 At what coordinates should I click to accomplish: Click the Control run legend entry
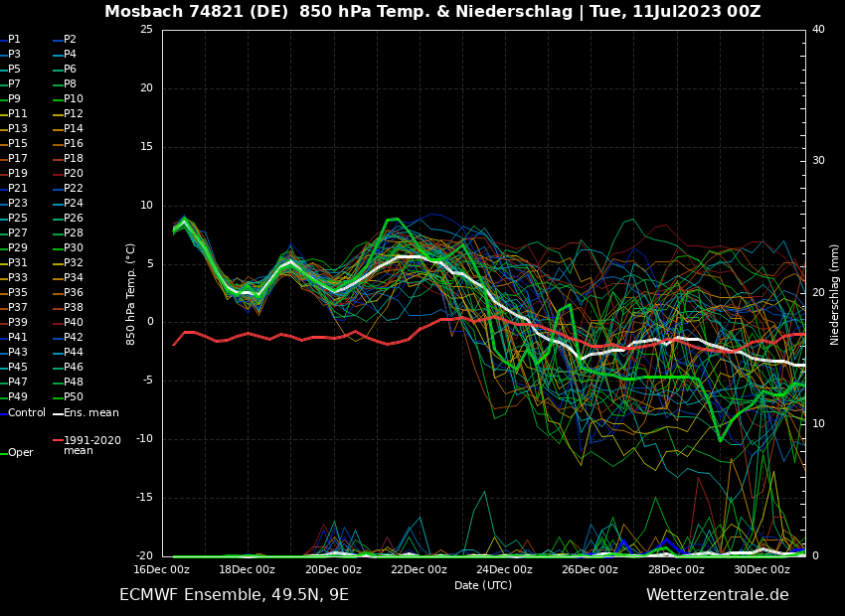(x=27, y=413)
